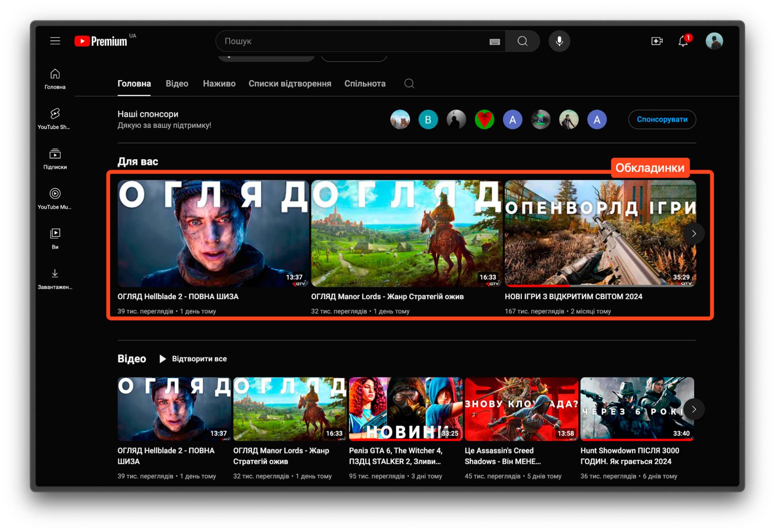Open Підписки in the sidebar

55,159
